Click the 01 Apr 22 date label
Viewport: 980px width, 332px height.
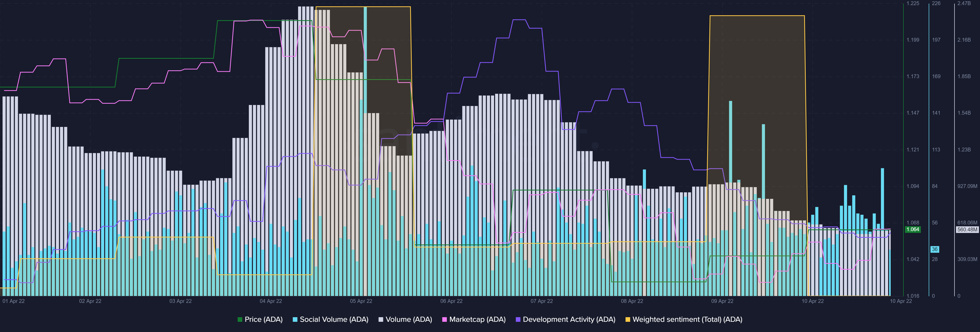14,301
